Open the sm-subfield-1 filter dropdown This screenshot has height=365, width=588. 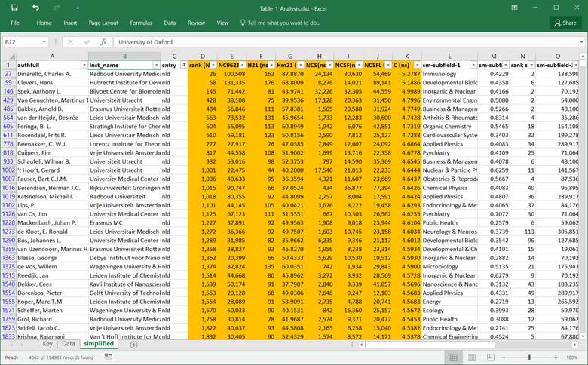point(473,66)
